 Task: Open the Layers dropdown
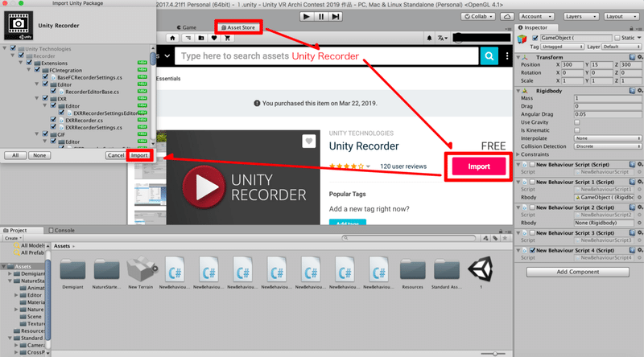[580, 16]
